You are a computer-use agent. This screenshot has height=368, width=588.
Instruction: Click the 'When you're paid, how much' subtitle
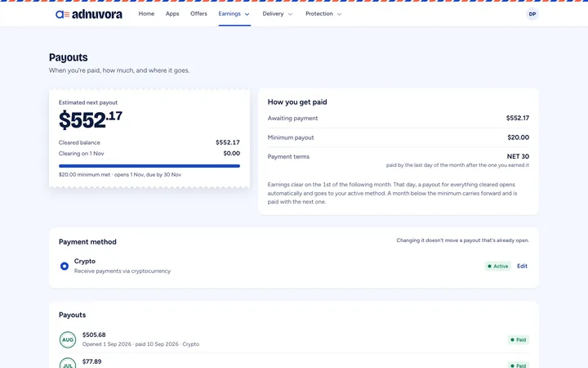(x=119, y=70)
